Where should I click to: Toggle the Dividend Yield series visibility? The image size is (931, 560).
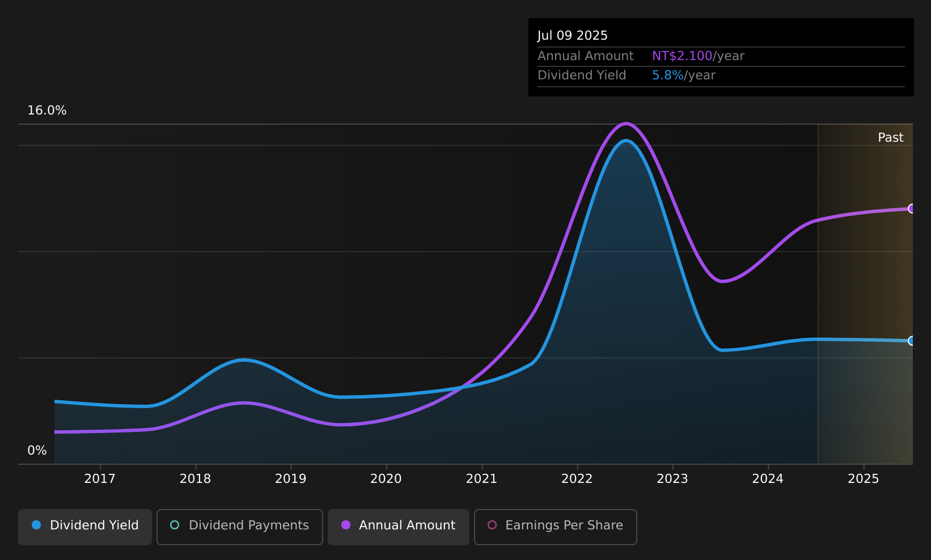pyautogui.click(x=84, y=527)
